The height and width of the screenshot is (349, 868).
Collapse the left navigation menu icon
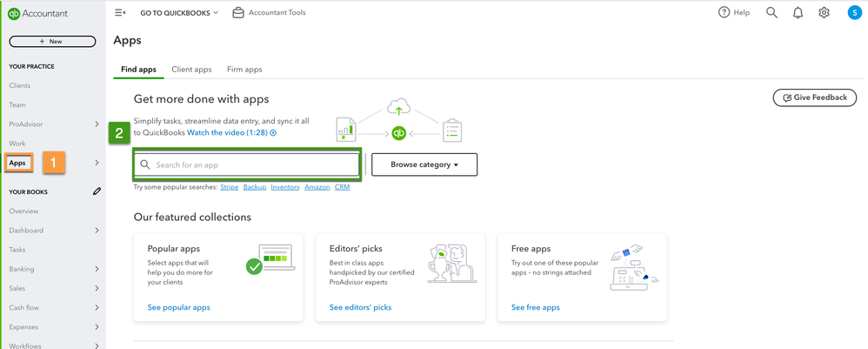pos(120,13)
